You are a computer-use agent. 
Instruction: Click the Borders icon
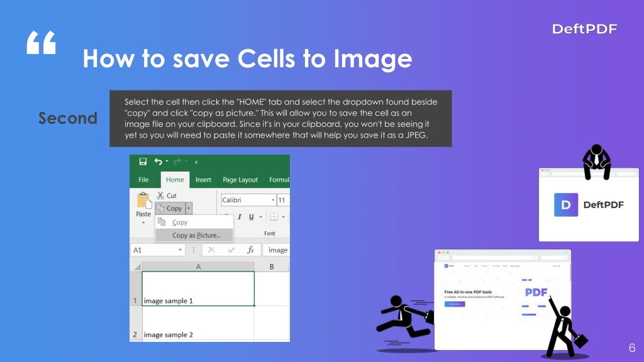[274, 217]
